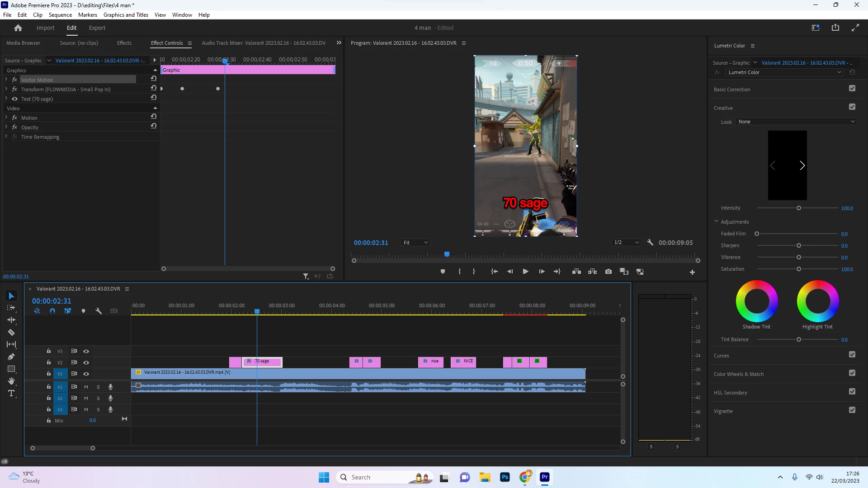868x488 pixels.
Task: Disable the Vignette checkbox
Action: [x=852, y=410]
